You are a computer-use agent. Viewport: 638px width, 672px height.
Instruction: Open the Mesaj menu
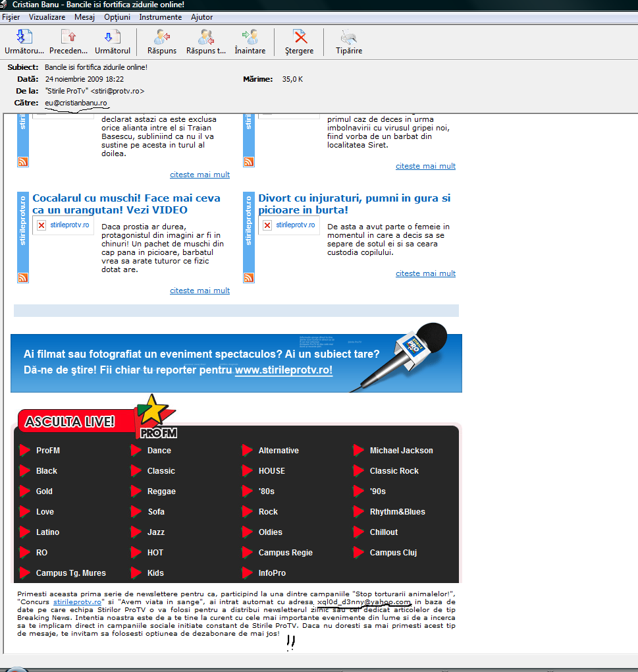coord(84,17)
